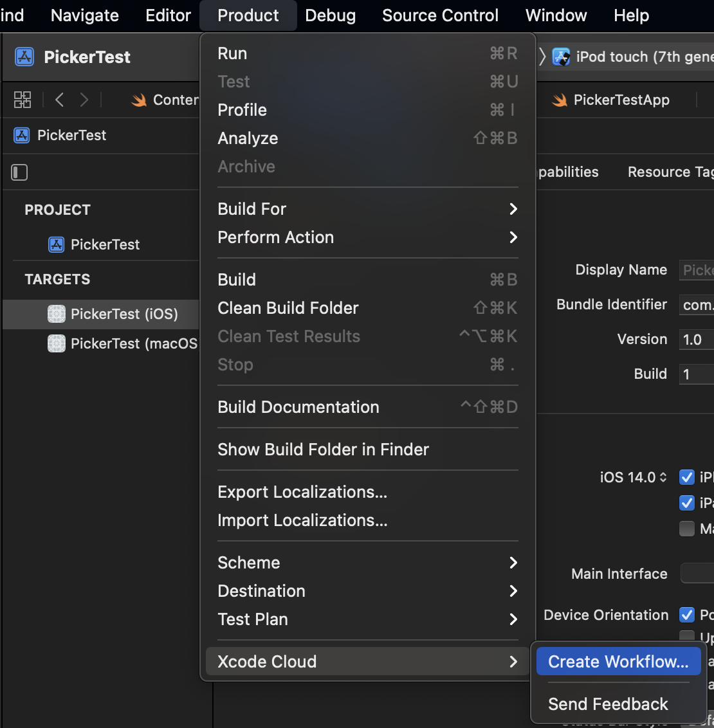Choose Run from the Product menu
714x728 pixels.
368,53
